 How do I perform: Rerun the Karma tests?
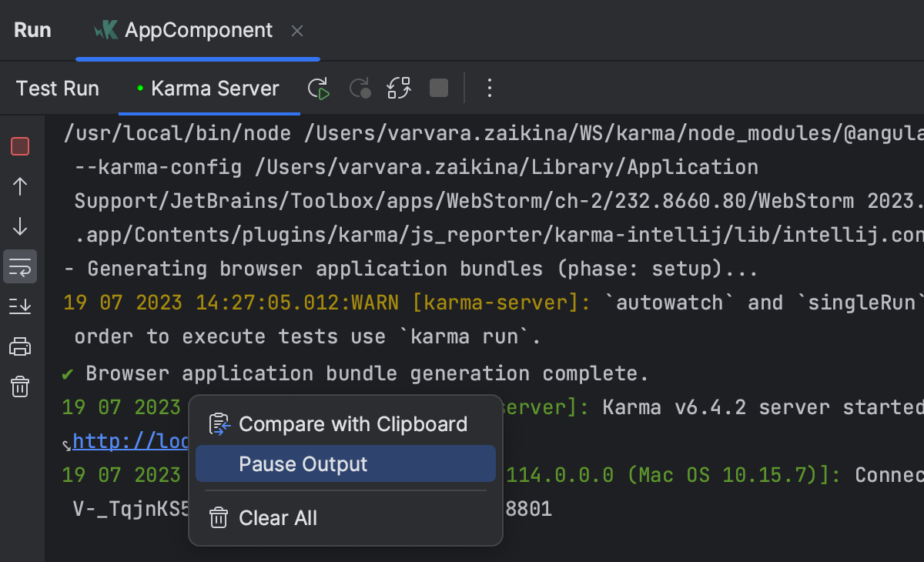(318, 88)
